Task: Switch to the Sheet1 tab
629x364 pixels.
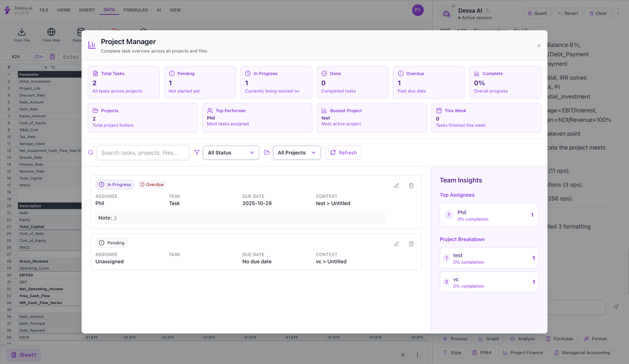Action: (24, 355)
